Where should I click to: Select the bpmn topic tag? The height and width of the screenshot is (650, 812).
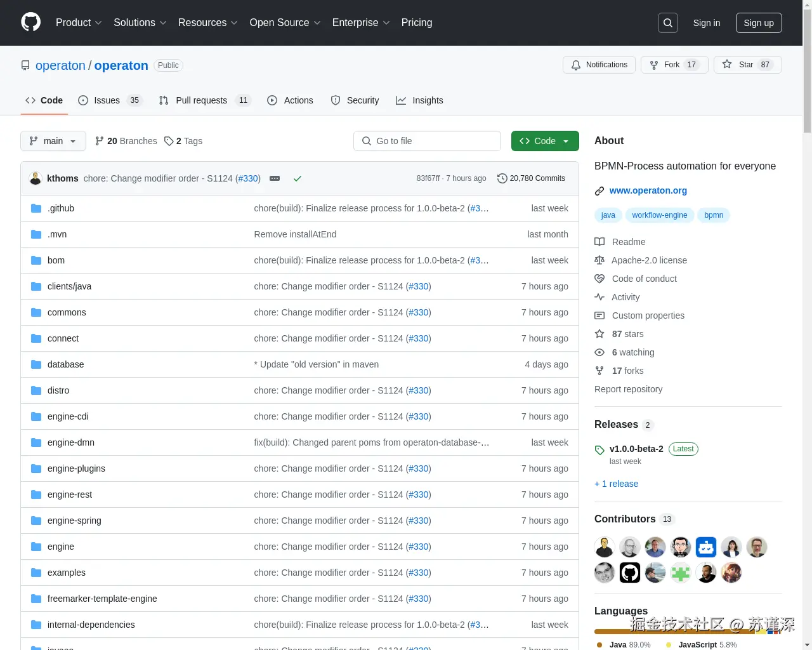[x=714, y=215]
